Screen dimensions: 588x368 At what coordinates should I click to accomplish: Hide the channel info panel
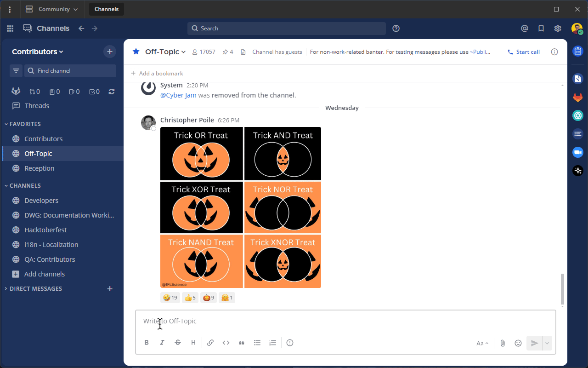tap(554, 52)
